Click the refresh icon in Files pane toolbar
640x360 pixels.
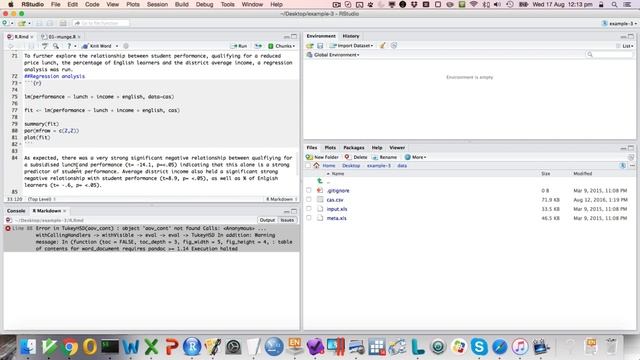click(631, 157)
